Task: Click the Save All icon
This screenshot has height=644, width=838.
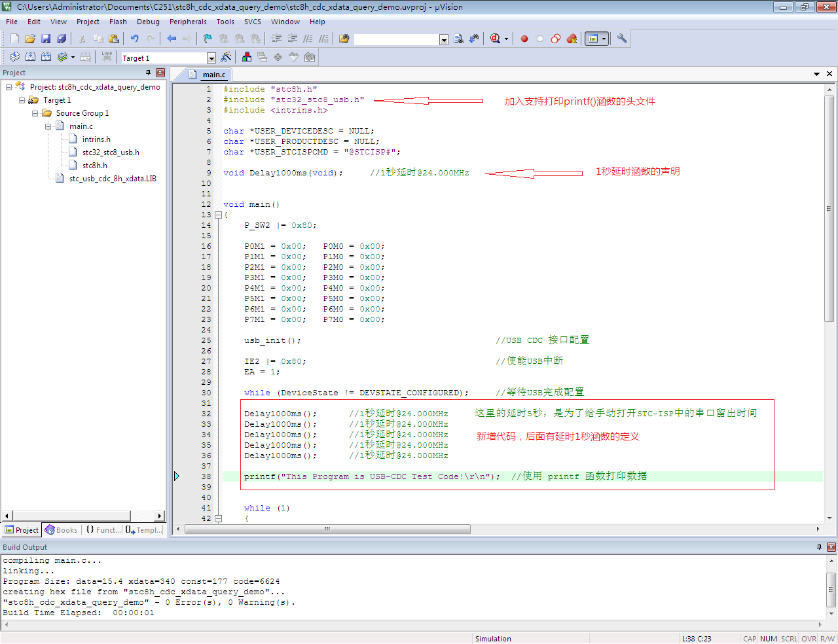Action: click(x=62, y=39)
